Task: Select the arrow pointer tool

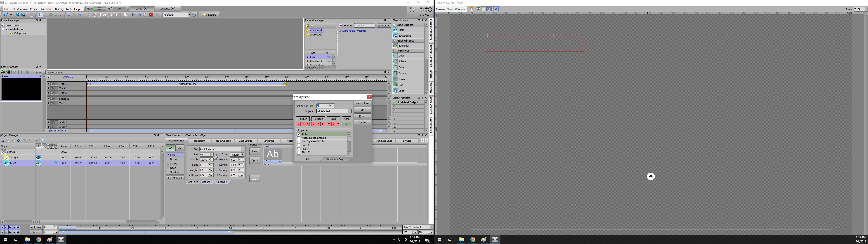Action: [40, 15]
